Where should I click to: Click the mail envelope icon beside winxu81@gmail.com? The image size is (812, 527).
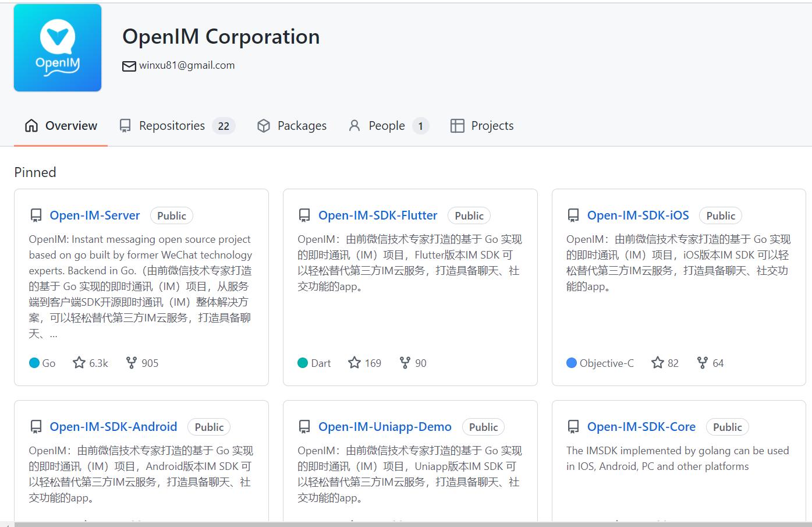[129, 66]
